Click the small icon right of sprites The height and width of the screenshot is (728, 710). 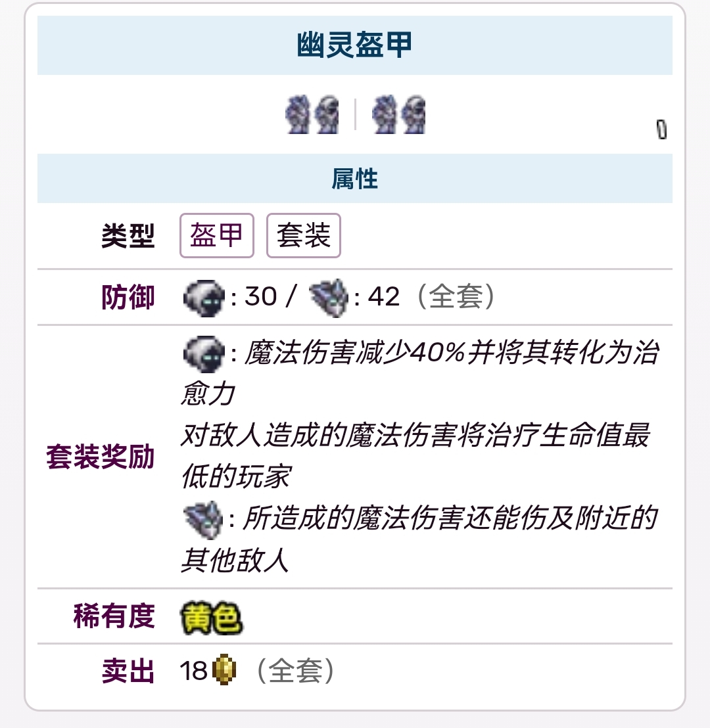point(661,129)
